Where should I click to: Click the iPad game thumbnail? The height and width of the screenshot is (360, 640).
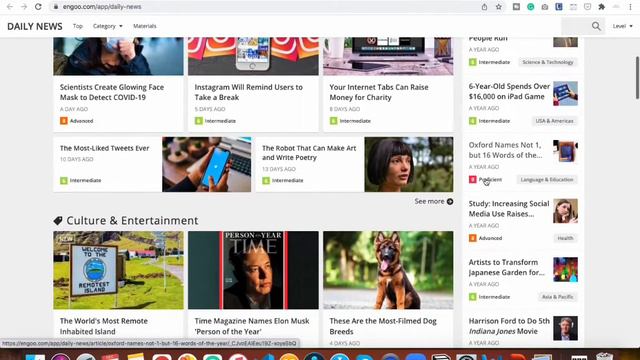565,93
